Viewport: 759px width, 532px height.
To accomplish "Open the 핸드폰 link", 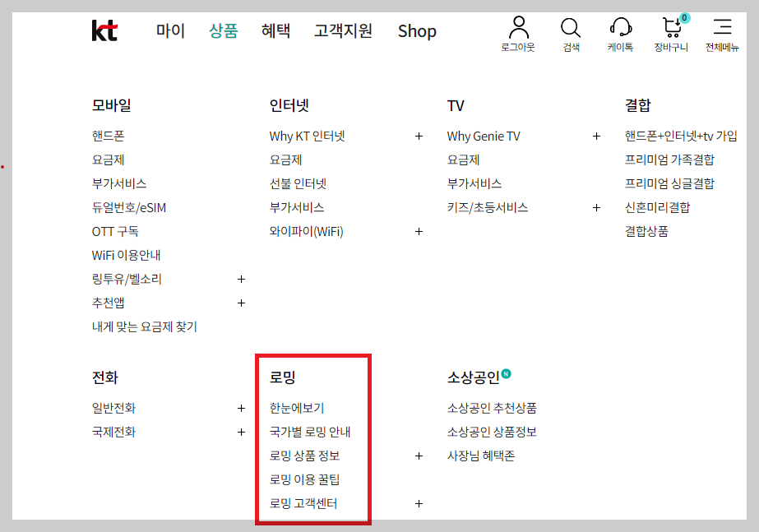I will (108, 136).
